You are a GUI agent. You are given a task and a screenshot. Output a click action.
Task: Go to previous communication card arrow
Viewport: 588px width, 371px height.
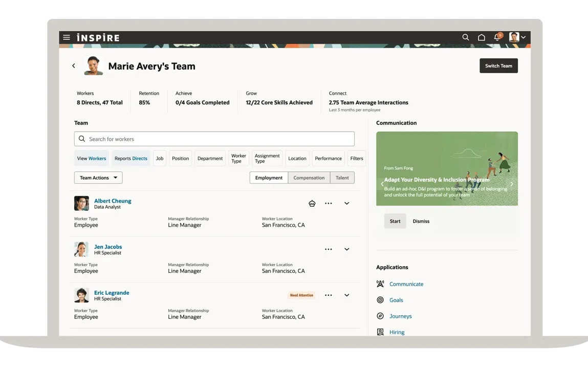pos(382,184)
